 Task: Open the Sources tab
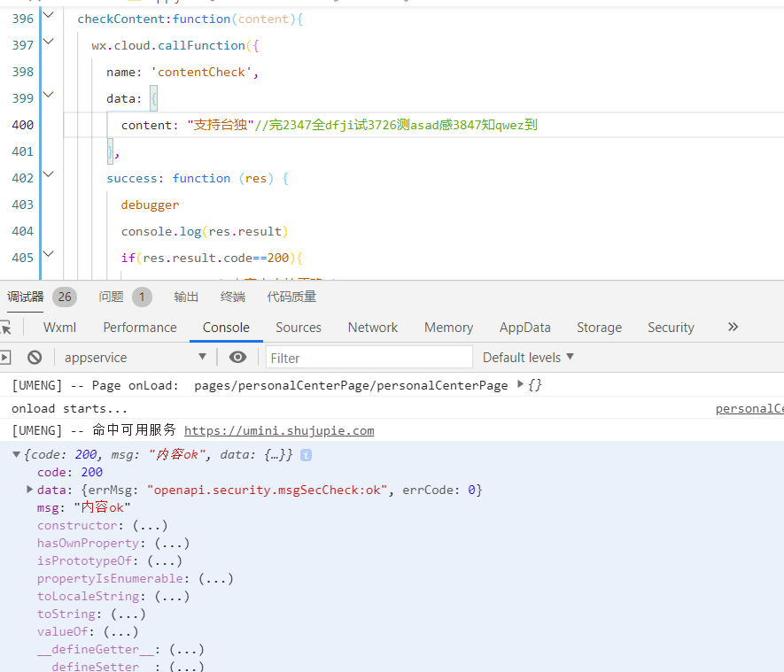click(x=299, y=328)
